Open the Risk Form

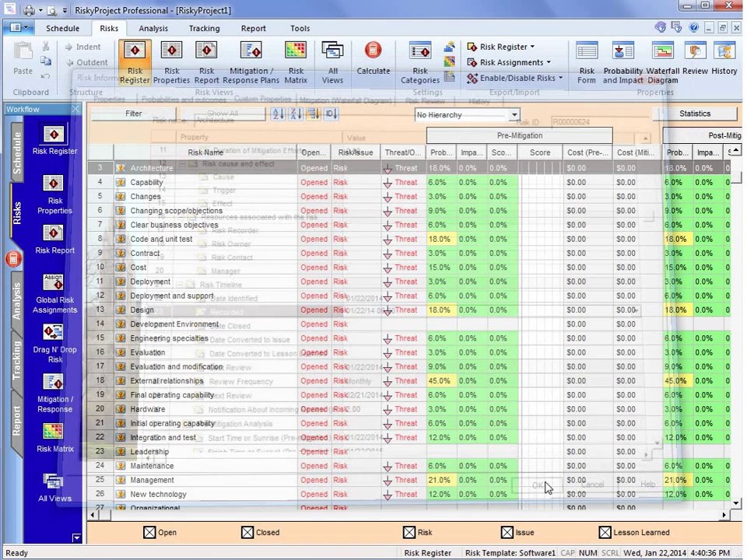587,62
